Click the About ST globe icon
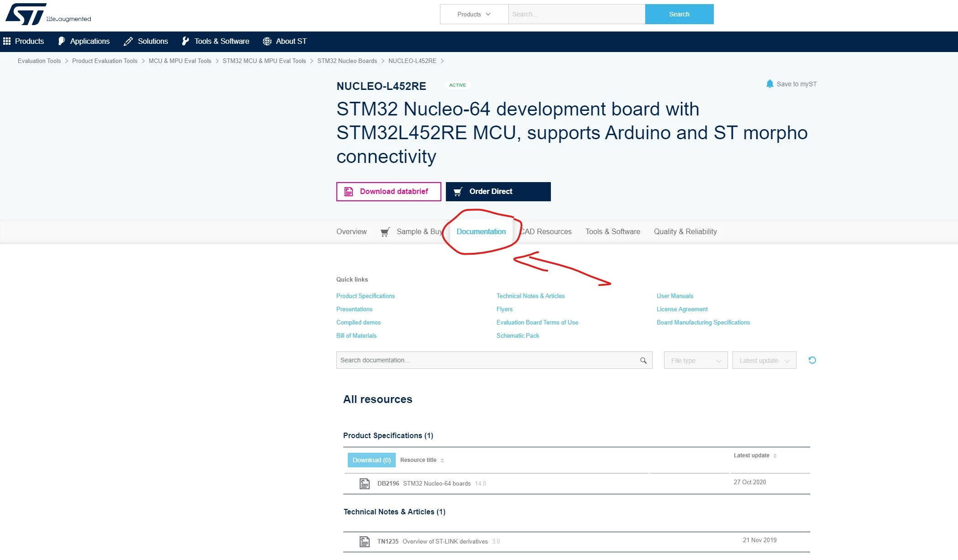 pos(267,41)
